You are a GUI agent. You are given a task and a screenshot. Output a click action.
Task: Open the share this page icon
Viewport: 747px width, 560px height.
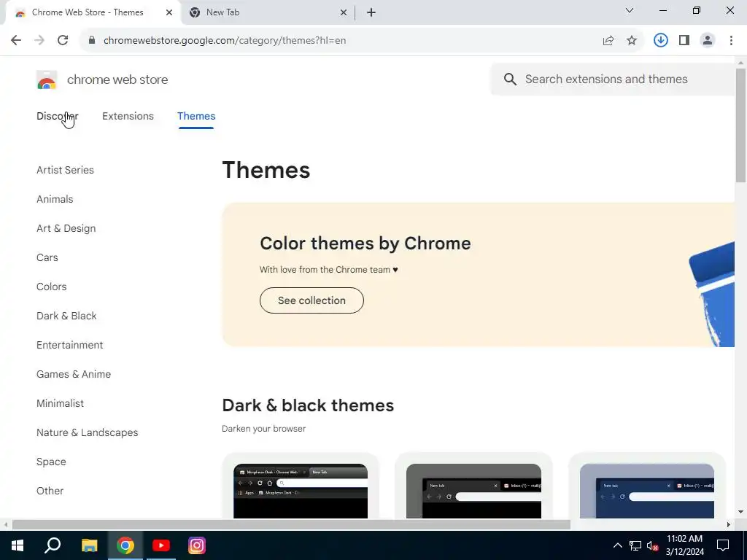(x=608, y=41)
